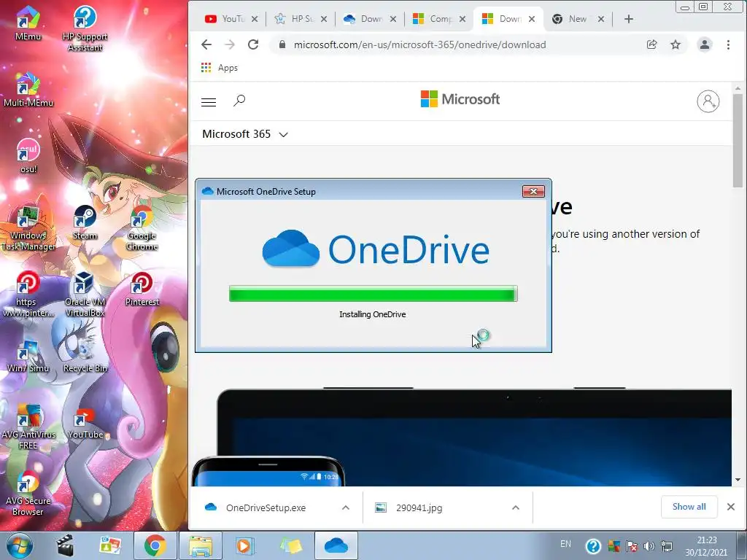Select the Recycle Bin desktop icon
The width and height of the screenshot is (747, 560).
click(85, 355)
